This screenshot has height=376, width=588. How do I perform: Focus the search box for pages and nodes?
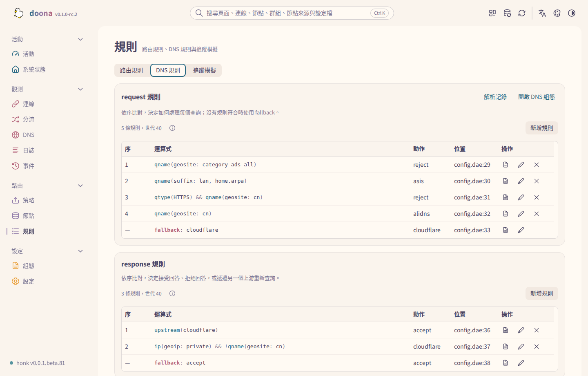click(292, 13)
